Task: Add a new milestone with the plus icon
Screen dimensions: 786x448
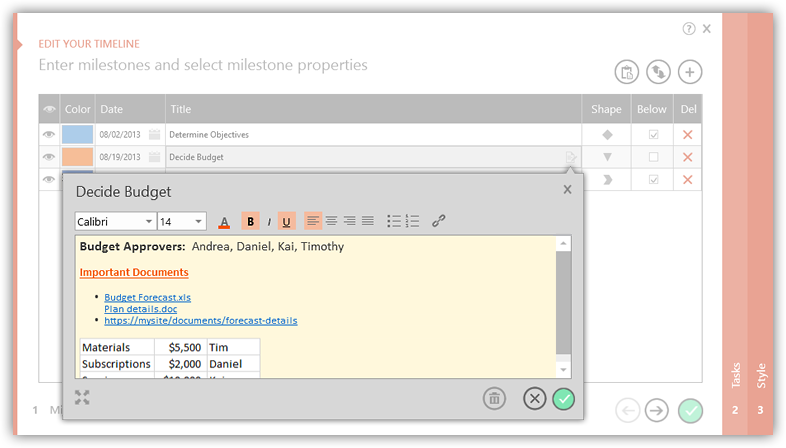Action: tap(690, 72)
